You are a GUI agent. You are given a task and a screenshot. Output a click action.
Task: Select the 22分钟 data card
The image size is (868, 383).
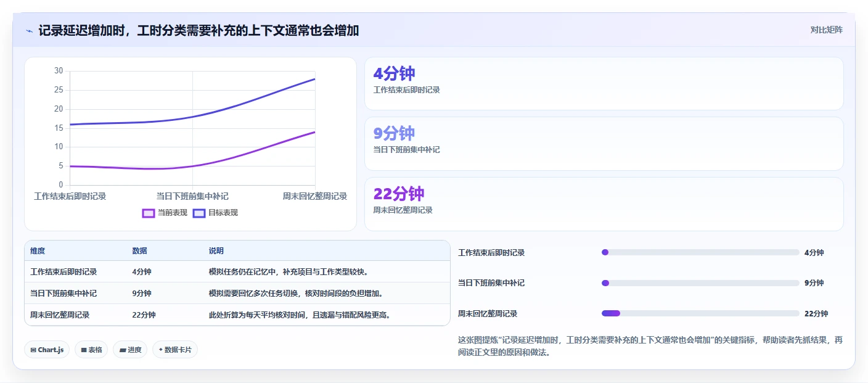[x=604, y=204]
